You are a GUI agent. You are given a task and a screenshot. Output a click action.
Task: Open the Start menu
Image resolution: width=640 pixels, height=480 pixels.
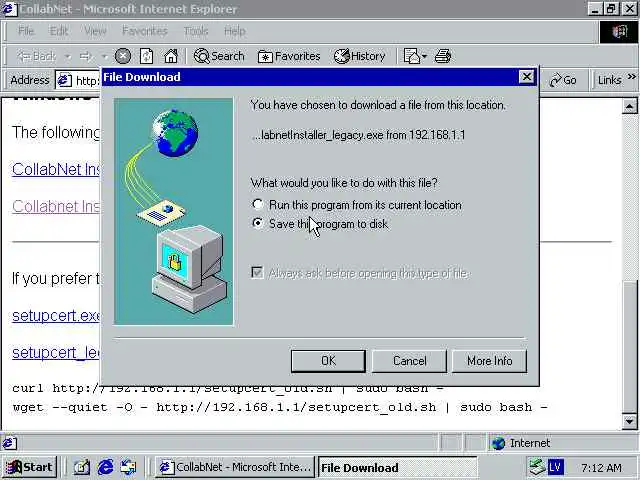(x=29, y=467)
